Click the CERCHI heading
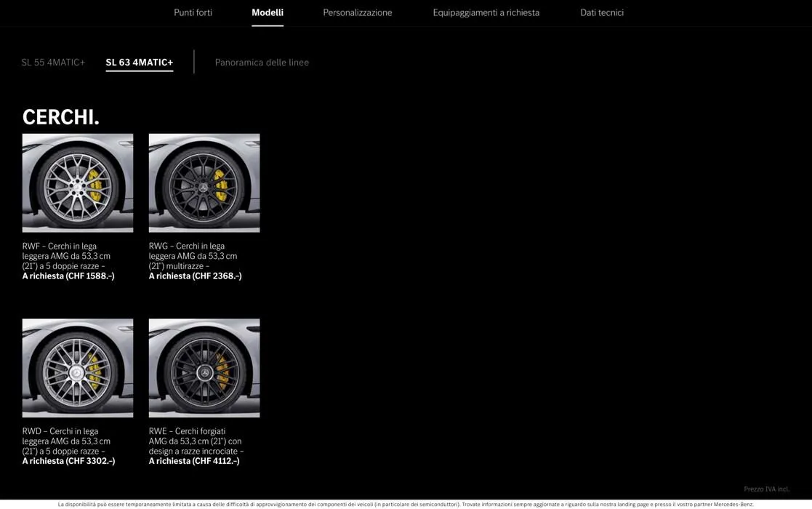Image resolution: width=812 pixels, height=509 pixels. click(60, 117)
